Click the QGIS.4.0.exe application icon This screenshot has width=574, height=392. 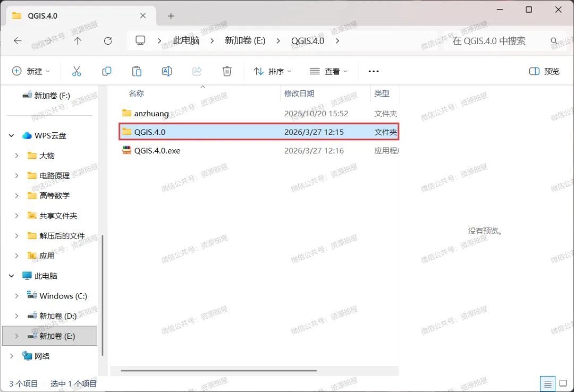[126, 150]
